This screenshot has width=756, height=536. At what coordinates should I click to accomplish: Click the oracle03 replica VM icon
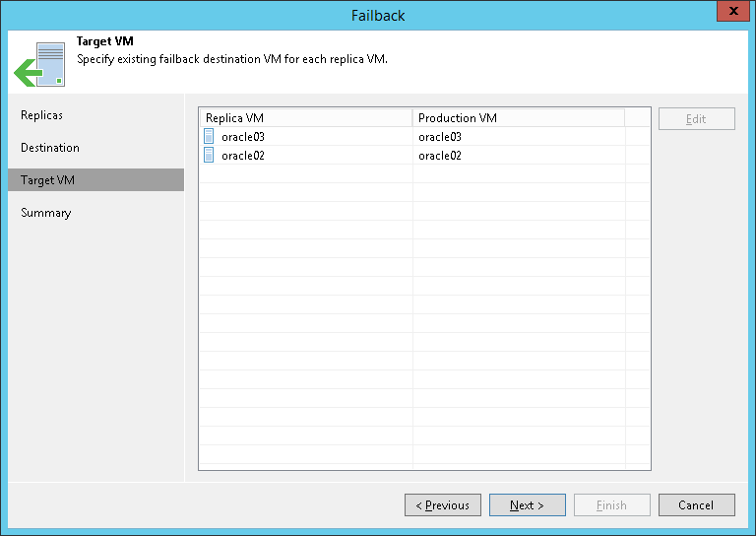pos(209,137)
